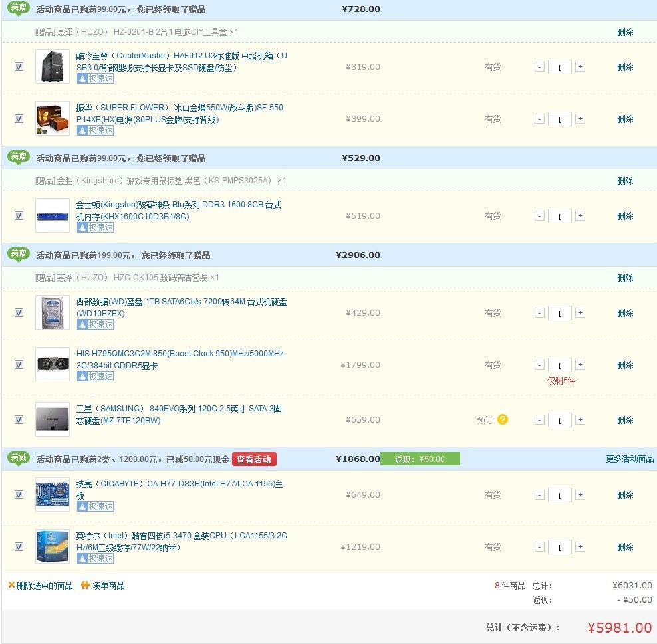Uncheck the Samsung 840EVO 120G SSD
The image size is (657, 644).
click(x=19, y=419)
